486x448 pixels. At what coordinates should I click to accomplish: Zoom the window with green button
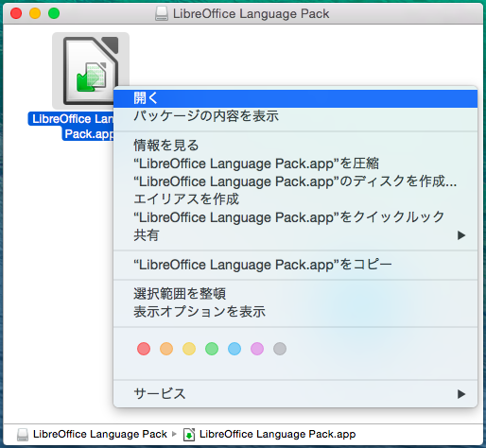[x=54, y=13]
